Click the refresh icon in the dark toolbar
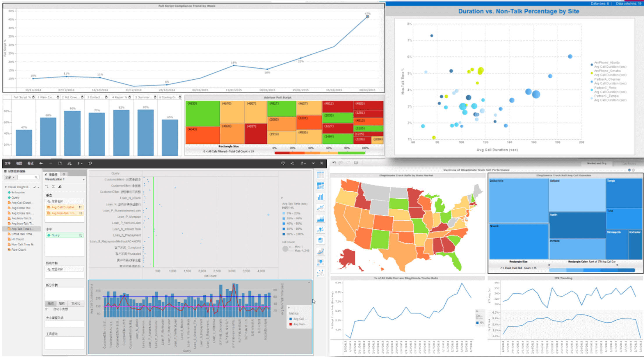The height and width of the screenshot is (357, 644). [90, 163]
